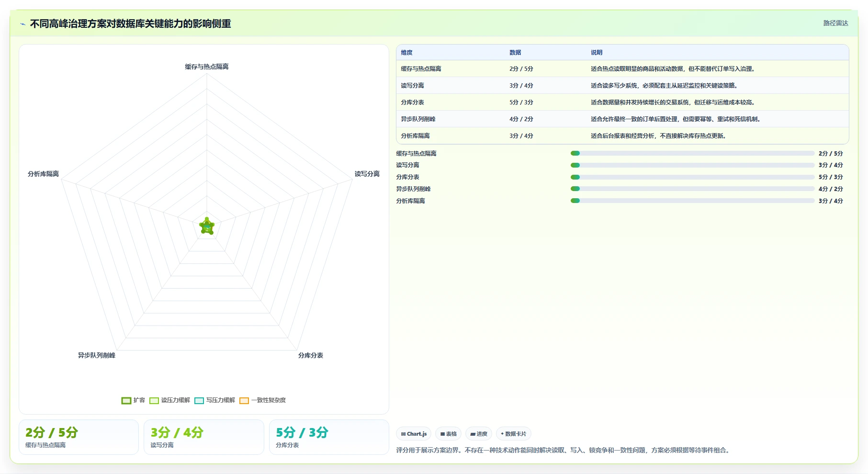Toggle the 一致性复杂度 legend swatch
Screen dimensions: 868x474
(x=244, y=400)
